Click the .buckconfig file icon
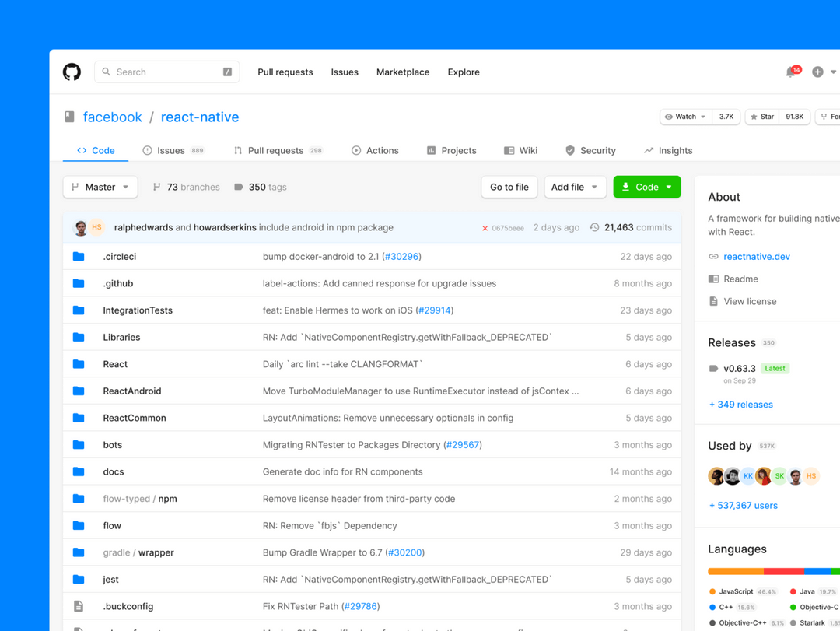840x631 pixels. tap(79, 606)
